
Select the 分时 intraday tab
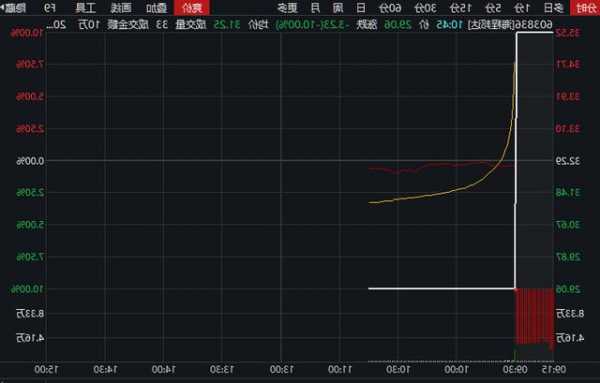[585, 8]
